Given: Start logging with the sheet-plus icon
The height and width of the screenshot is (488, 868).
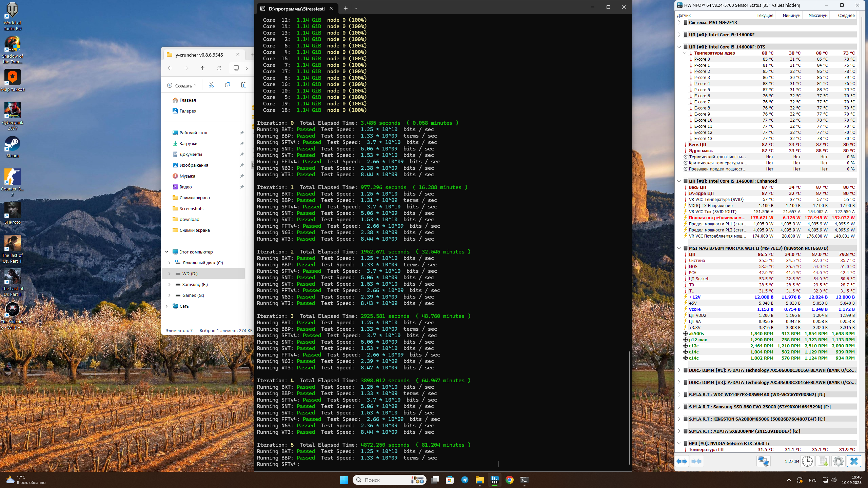Looking at the screenshot, I should pyautogui.click(x=823, y=461).
